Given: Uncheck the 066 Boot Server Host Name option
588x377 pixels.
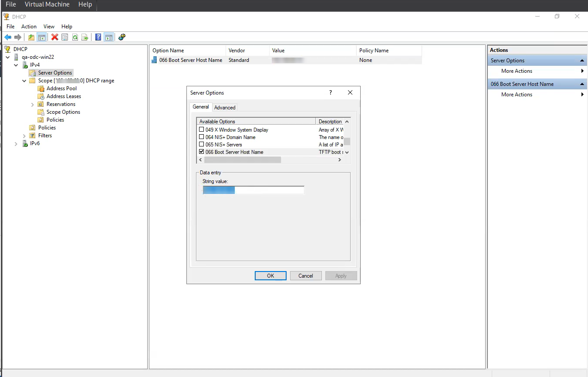Looking at the screenshot, I should click(201, 152).
